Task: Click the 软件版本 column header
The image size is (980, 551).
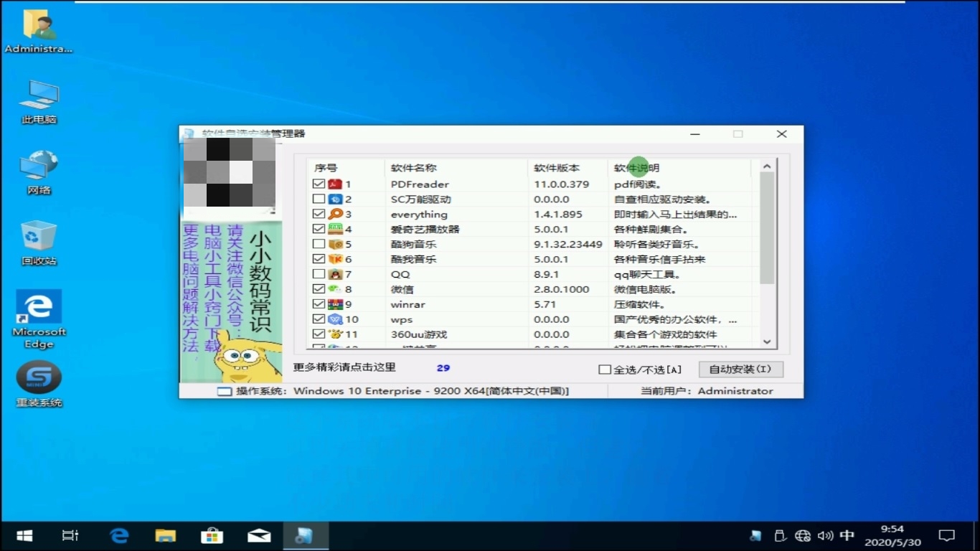Action: 551,167
